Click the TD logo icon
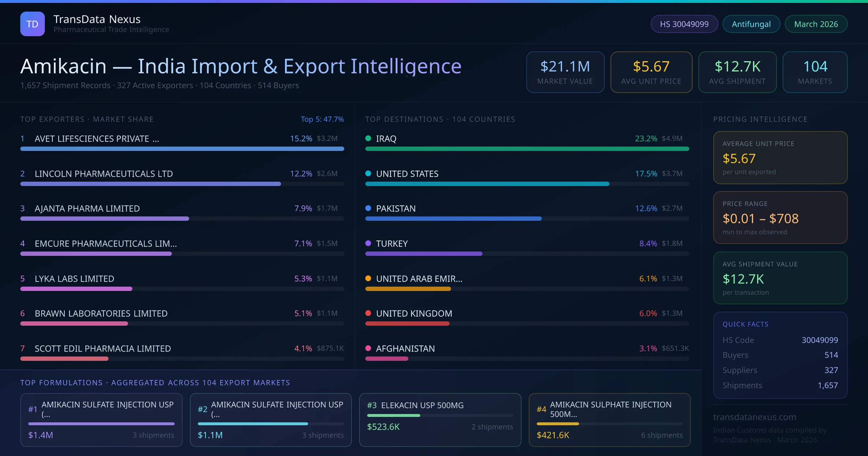This screenshot has width=868, height=456. coord(33,24)
